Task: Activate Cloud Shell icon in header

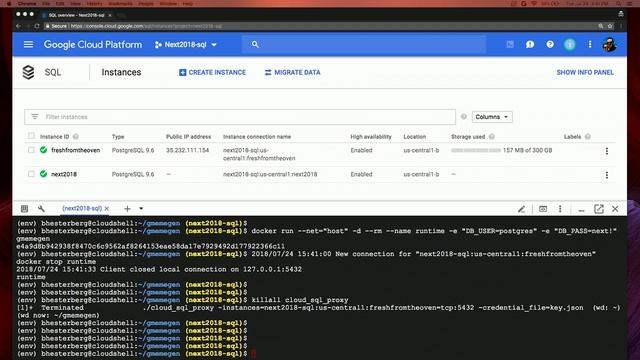Action: click(x=510, y=44)
